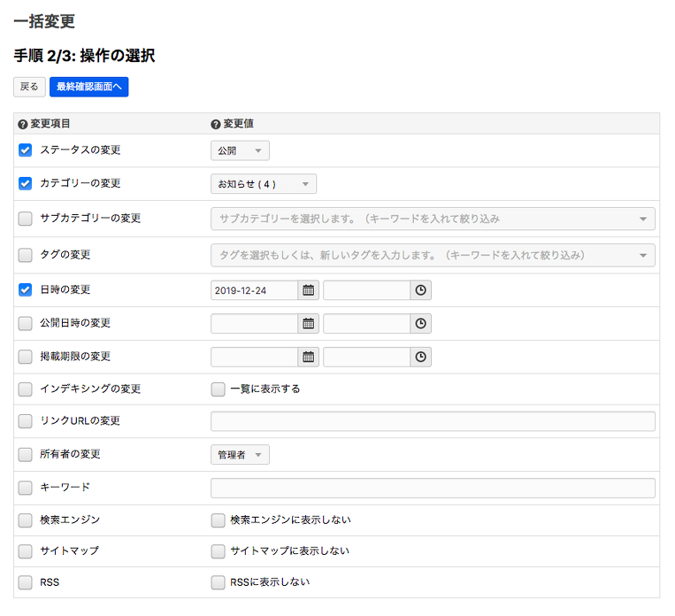Click help icon beside 変更項目 header
The image size is (675, 616).
pos(23,124)
